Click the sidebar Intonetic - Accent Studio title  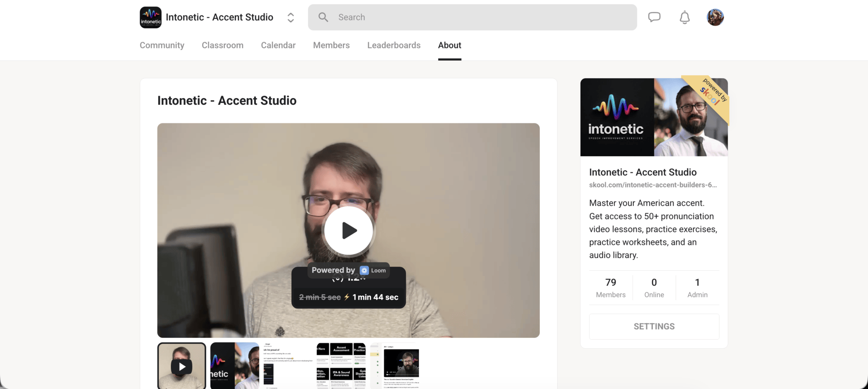pyautogui.click(x=643, y=172)
